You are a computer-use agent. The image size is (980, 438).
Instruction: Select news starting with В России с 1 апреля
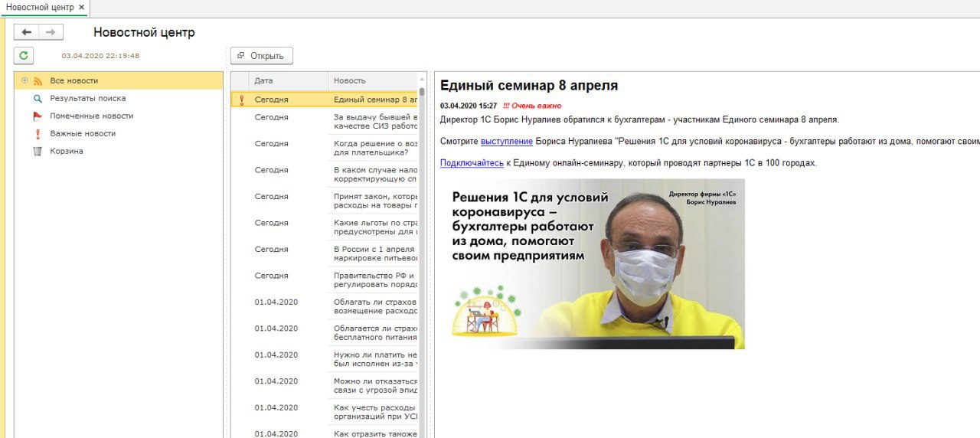tap(325, 253)
